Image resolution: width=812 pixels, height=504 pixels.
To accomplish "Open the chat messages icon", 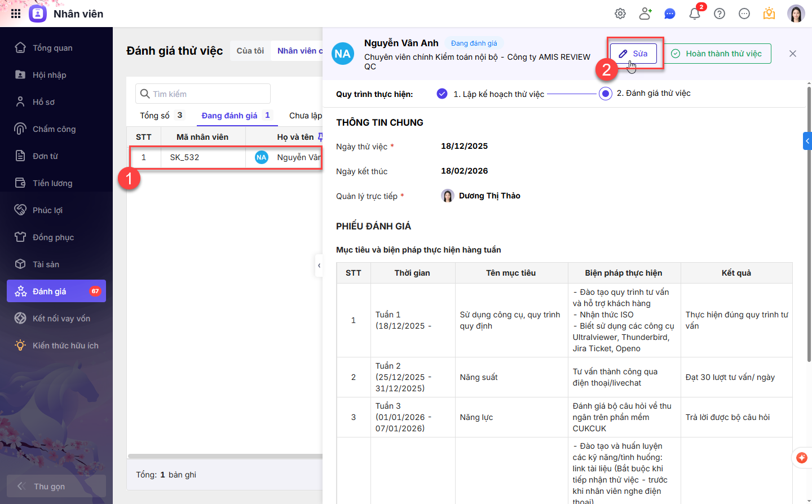I will pos(670,14).
